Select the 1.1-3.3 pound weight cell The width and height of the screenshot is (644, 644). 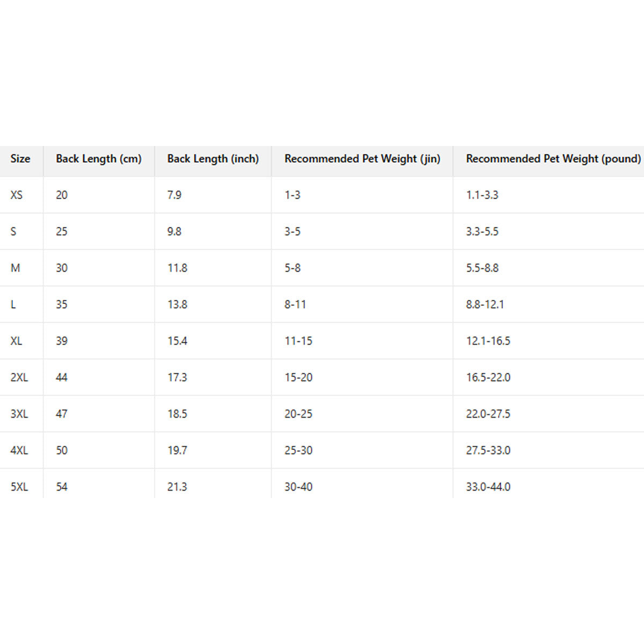coord(482,195)
